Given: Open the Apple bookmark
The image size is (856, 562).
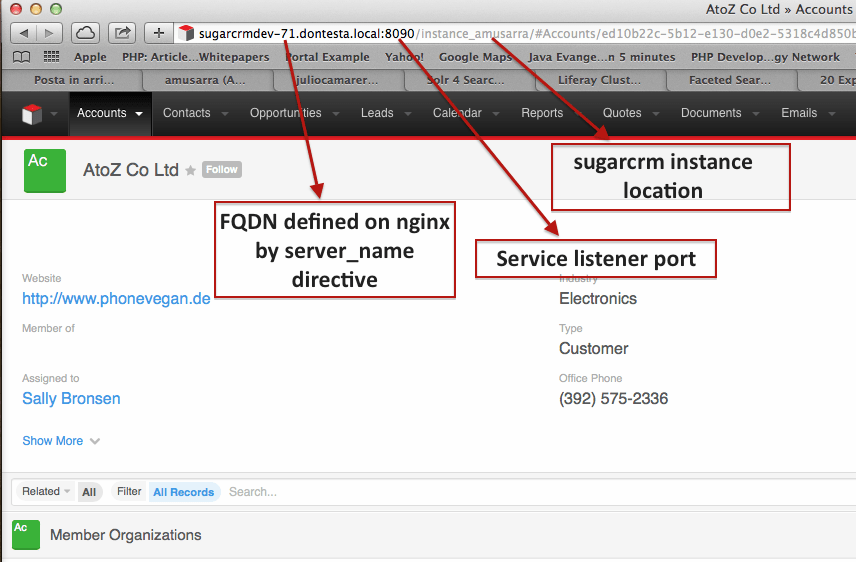Looking at the screenshot, I should [91, 57].
